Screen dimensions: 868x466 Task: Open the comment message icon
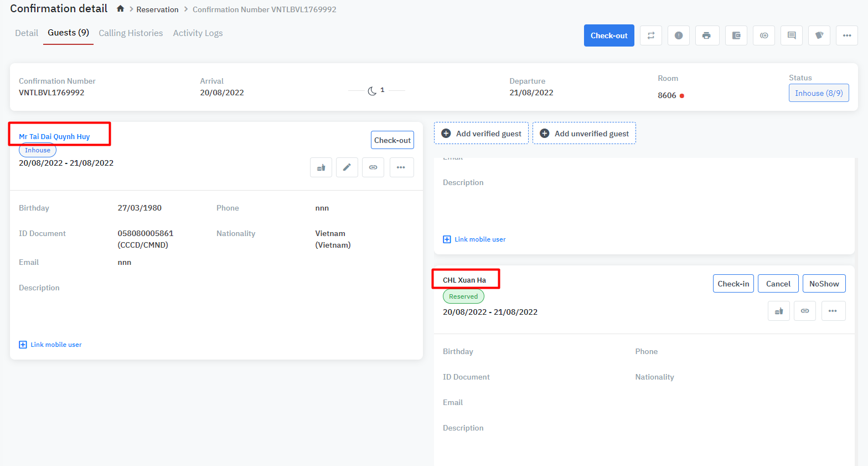tap(791, 35)
